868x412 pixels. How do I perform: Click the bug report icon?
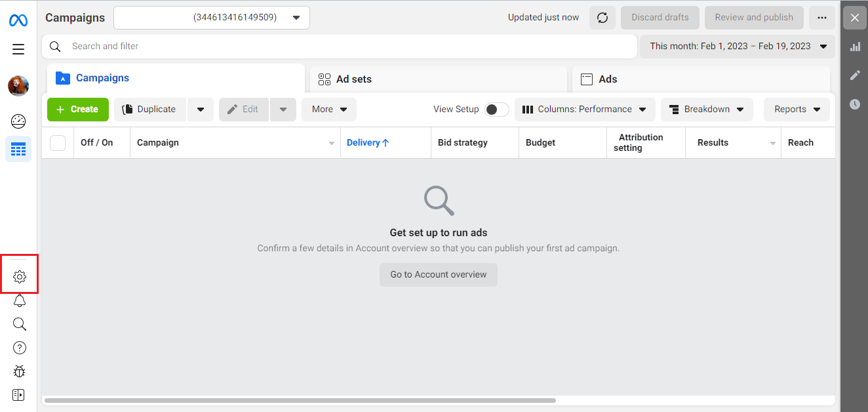click(x=20, y=371)
